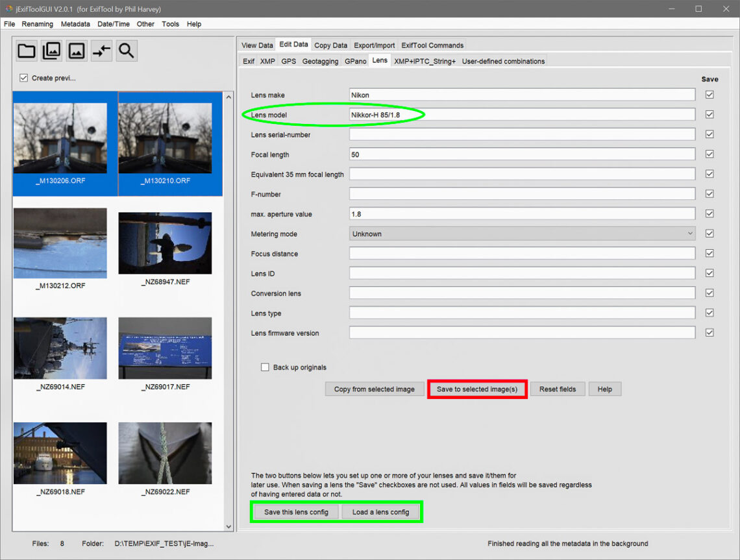Enable Back up originals checkbox

click(x=265, y=367)
